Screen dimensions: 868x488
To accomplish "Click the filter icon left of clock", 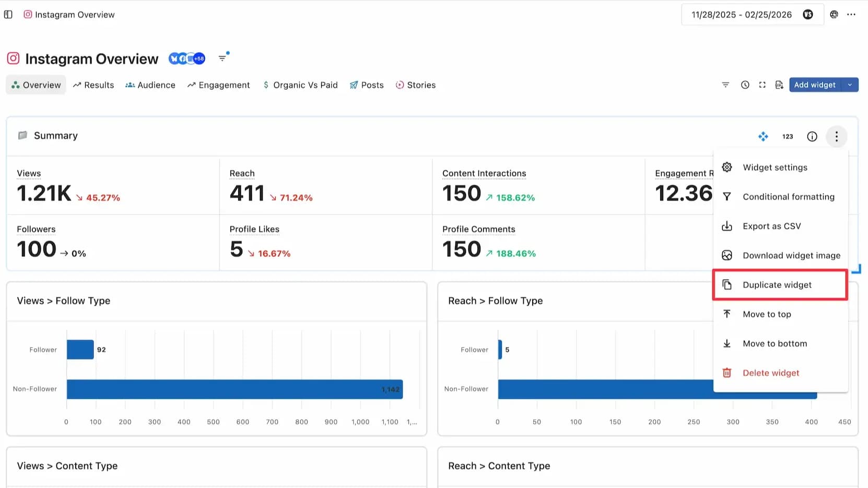I will click(x=725, y=85).
